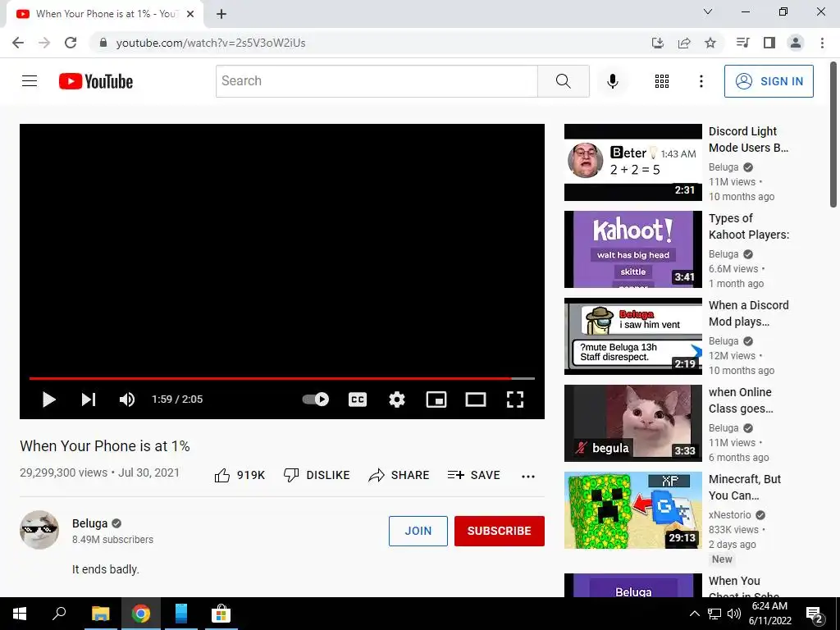Viewport: 840px width, 630px height.
Task: Click the DISLIKE button
Action: pos(317,475)
